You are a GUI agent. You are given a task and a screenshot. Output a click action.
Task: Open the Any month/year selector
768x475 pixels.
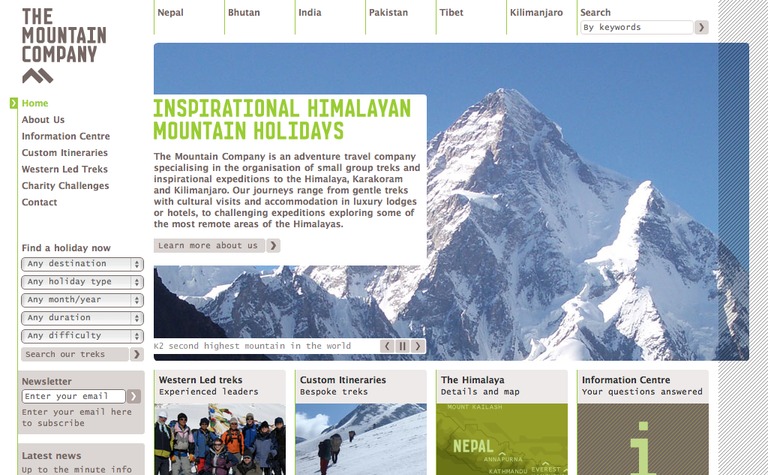[82, 300]
